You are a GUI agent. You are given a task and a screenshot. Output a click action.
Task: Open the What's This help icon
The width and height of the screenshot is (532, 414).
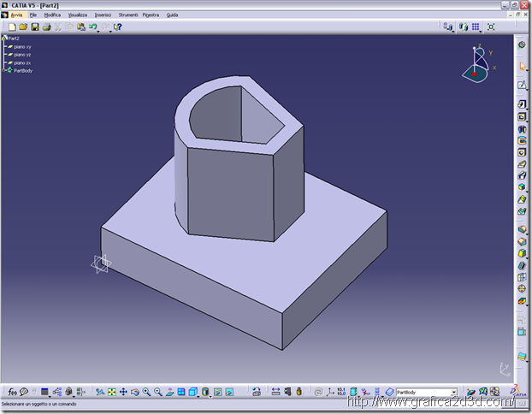117,27
